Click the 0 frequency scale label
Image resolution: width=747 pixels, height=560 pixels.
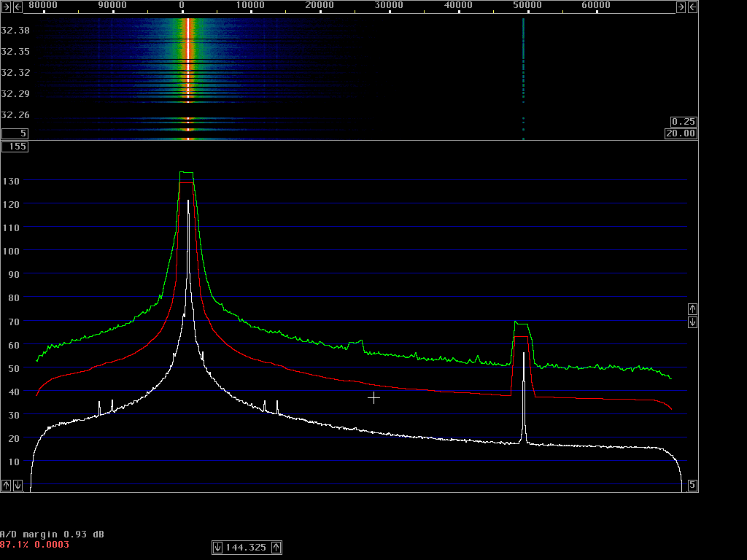pos(182,5)
